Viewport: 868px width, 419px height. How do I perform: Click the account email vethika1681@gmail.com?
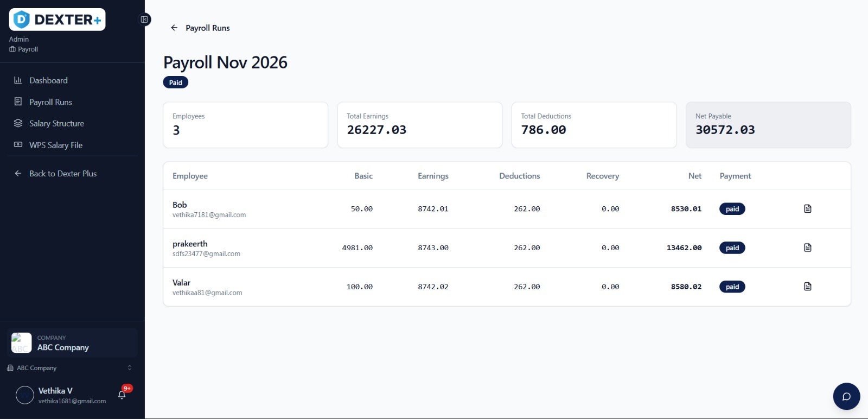pos(72,401)
